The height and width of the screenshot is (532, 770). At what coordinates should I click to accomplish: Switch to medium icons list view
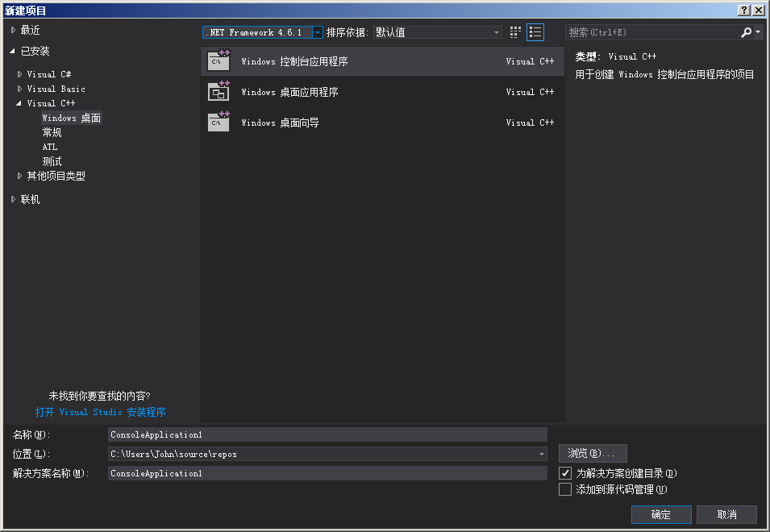coord(535,32)
